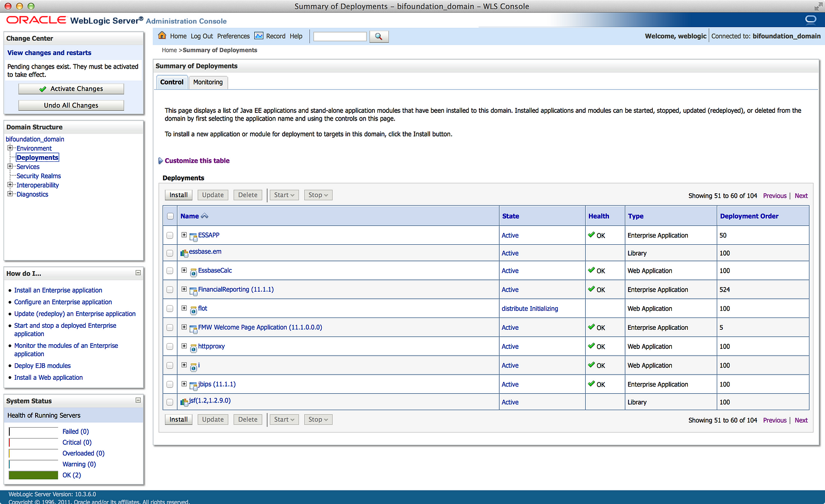Expand the Environment tree node

pyautogui.click(x=10, y=148)
